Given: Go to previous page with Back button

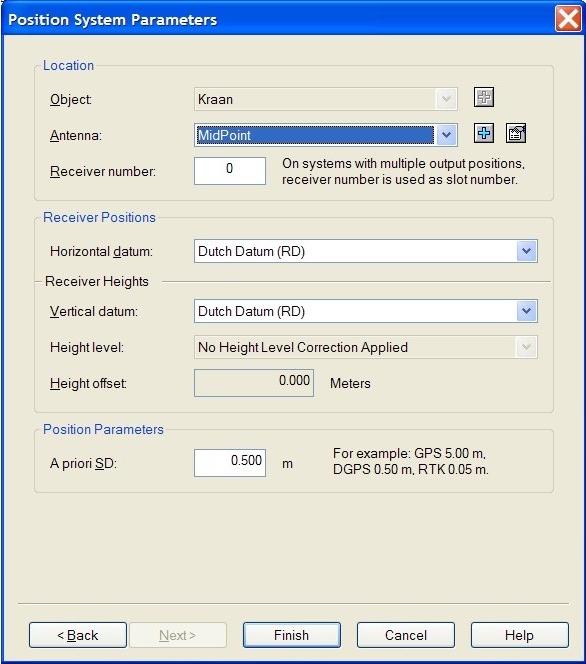Looking at the screenshot, I should point(78,635).
